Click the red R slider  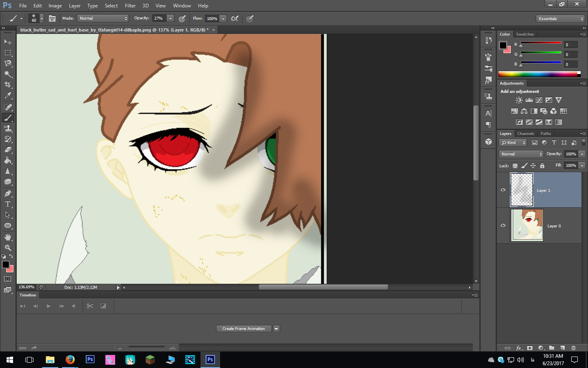pyautogui.click(x=541, y=43)
